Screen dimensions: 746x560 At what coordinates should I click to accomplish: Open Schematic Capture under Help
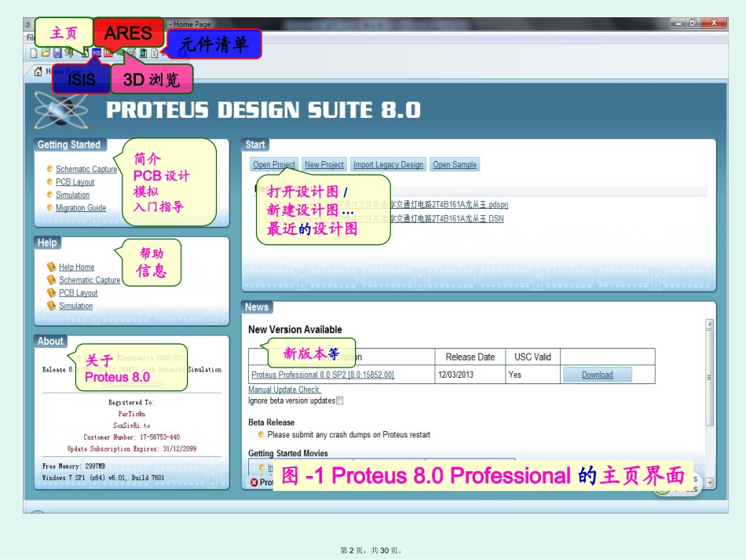pyautogui.click(x=90, y=280)
